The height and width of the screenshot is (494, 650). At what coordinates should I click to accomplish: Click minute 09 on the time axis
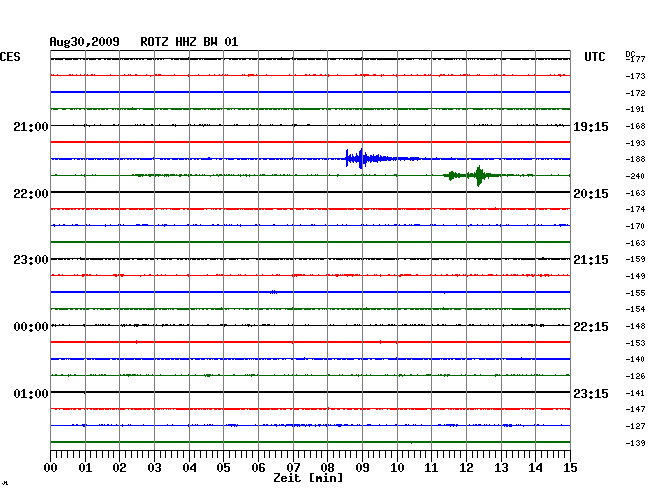pyautogui.click(x=362, y=468)
